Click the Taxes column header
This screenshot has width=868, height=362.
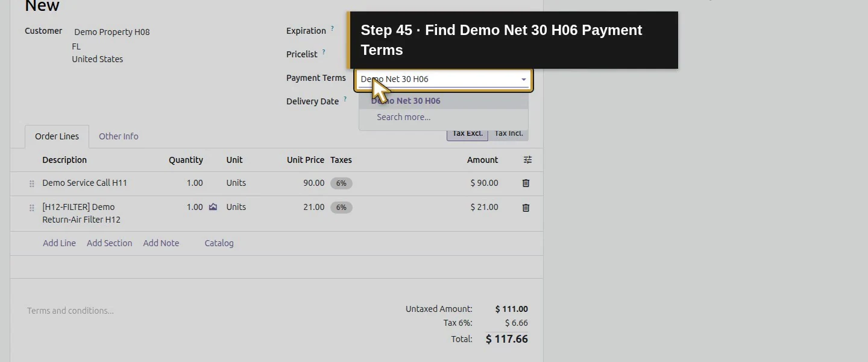click(341, 160)
